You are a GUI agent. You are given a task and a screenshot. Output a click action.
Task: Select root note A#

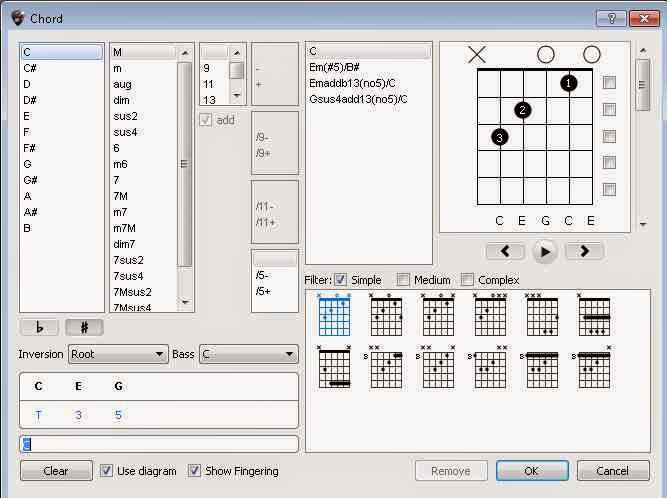(x=61, y=212)
